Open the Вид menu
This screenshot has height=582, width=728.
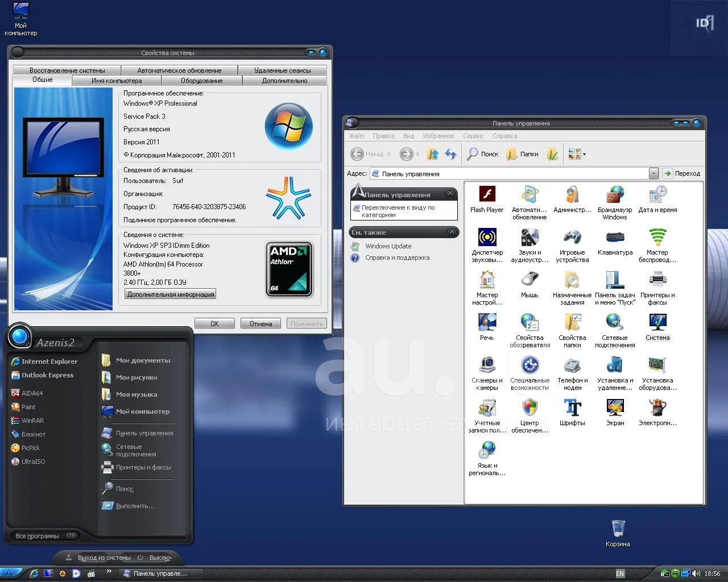(x=408, y=136)
